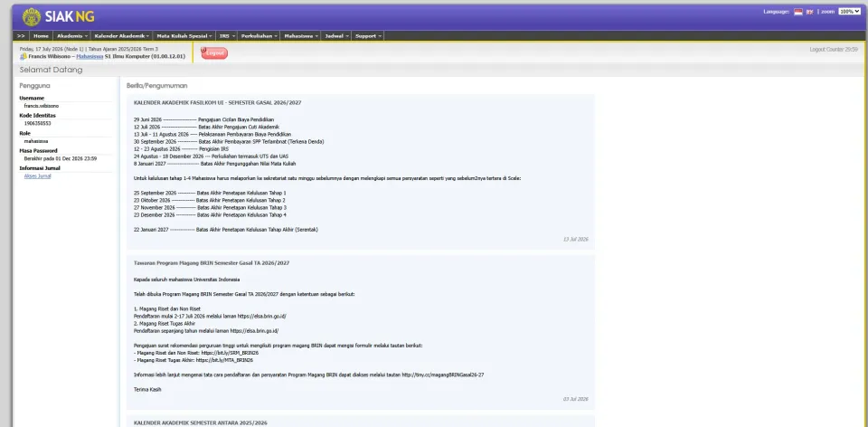The height and width of the screenshot is (427, 868).
Task: Click the Berita/Pengumuman heading
Action: pos(156,86)
